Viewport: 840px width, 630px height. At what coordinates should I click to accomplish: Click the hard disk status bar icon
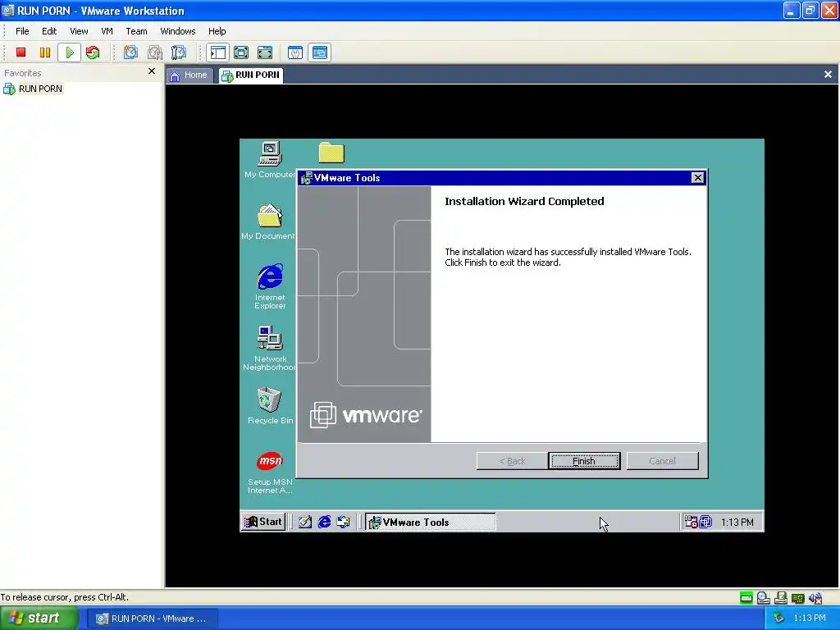[x=746, y=598]
